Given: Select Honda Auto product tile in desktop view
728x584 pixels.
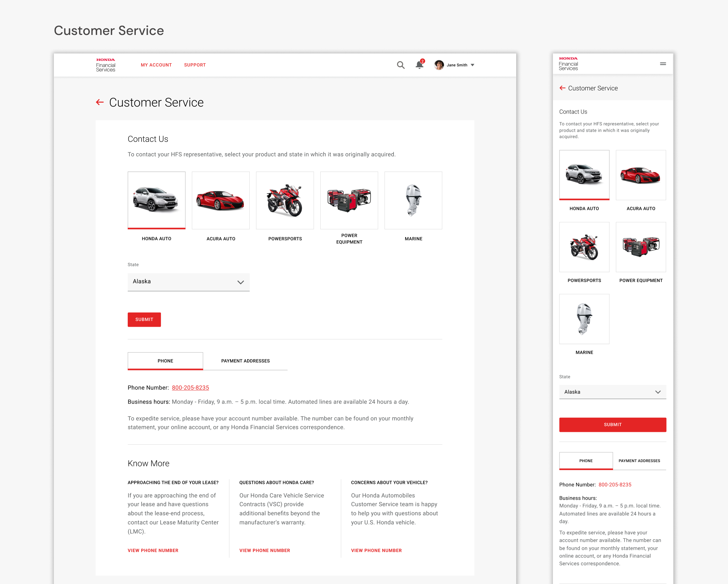Looking at the screenshot, I should pyautogui.click(x=157, y=200).
